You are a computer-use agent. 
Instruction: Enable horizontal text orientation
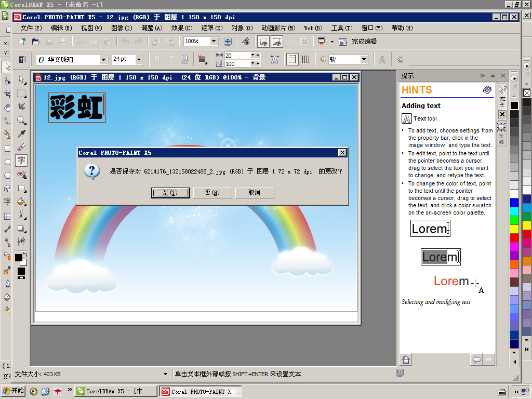pyautogui.click(x=292, y=59)
